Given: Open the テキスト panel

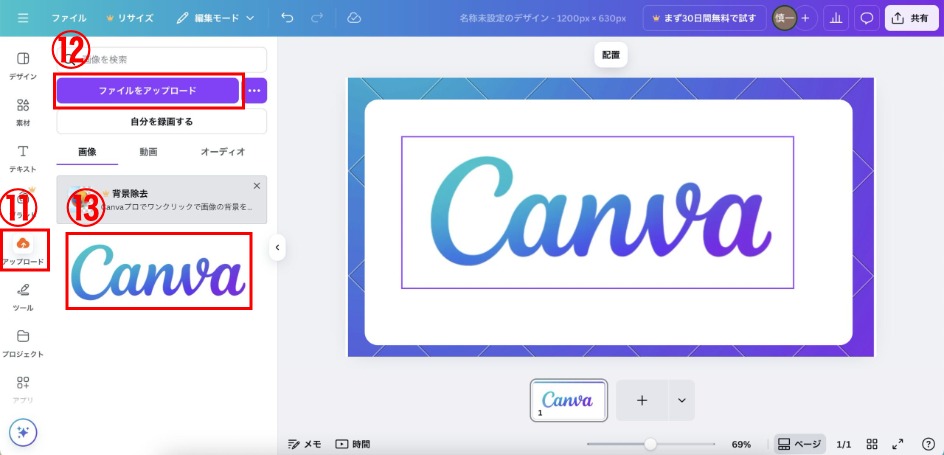Looking at the screenshot, I should [x=23, y=158].
